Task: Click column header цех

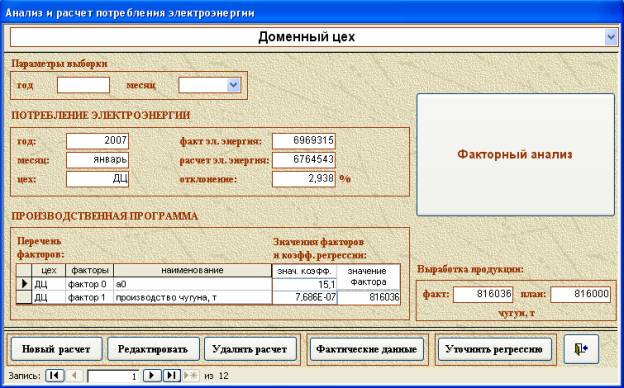Action: [x=49, y=271]
